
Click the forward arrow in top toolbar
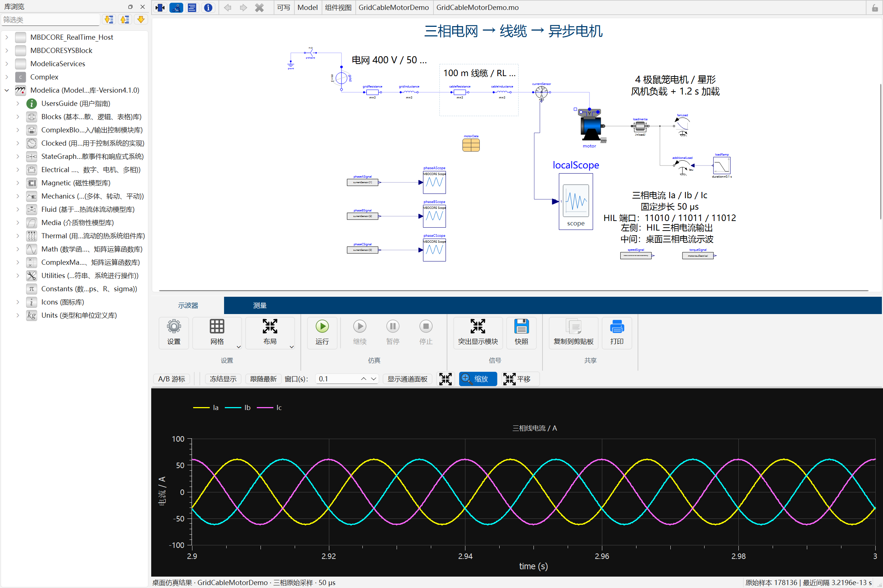[243, 7]
